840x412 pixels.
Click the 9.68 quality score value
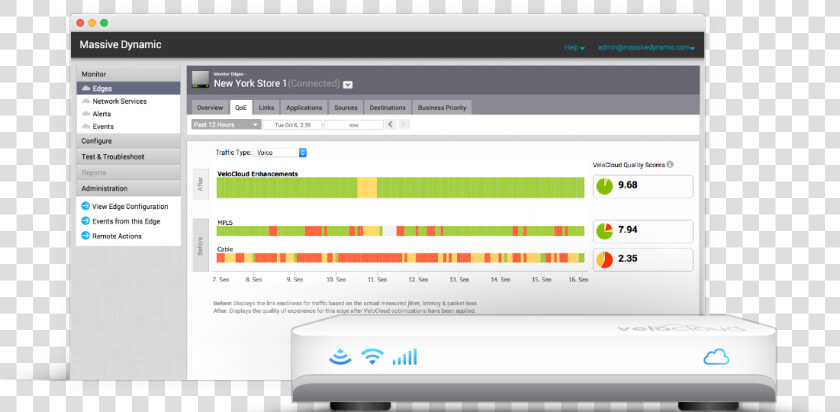point(627,185)
